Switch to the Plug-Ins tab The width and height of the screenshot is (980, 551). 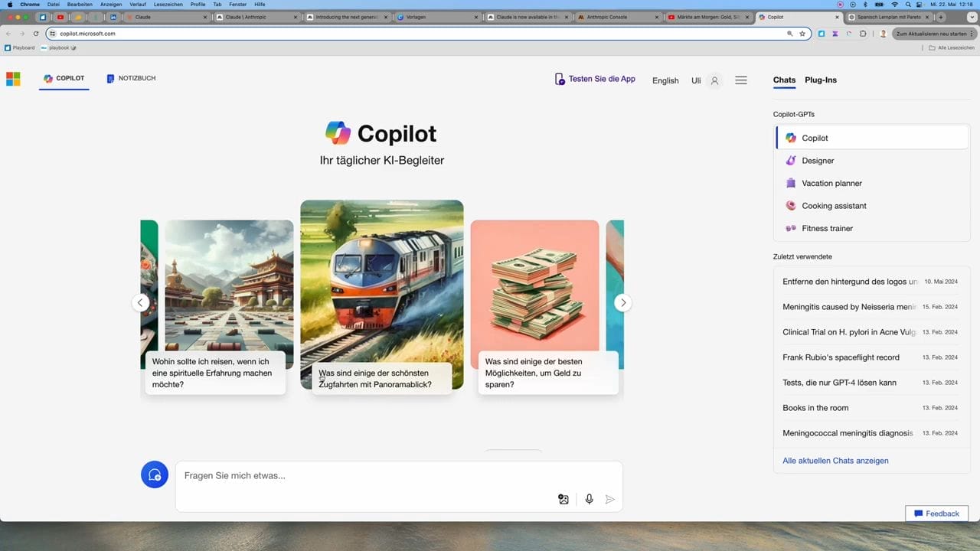tap(820, 80)
